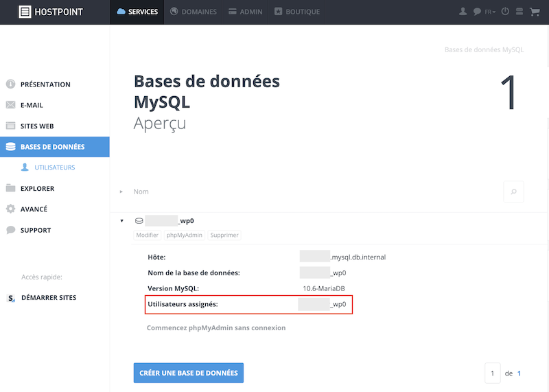Screen dimensions: 549x392
Task: Select Bases de données in sidebar
Action: pos(55,147)
